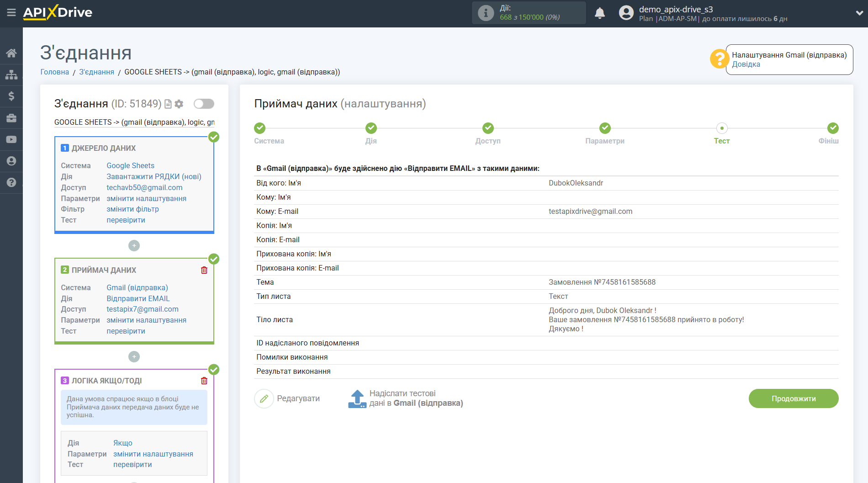Click logic перевірити test link
Viewport: 868px width, 483px height.
click(x=132, y=465)
